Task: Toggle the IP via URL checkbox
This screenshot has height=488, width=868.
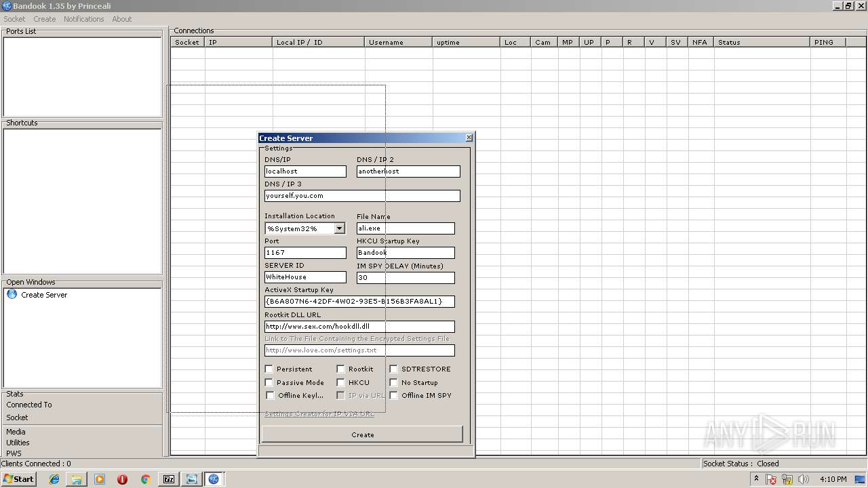Action: point(341,395)
